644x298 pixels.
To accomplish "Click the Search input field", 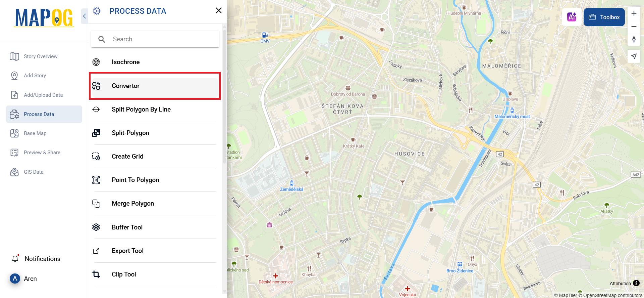I will click(x=155, y=39).
